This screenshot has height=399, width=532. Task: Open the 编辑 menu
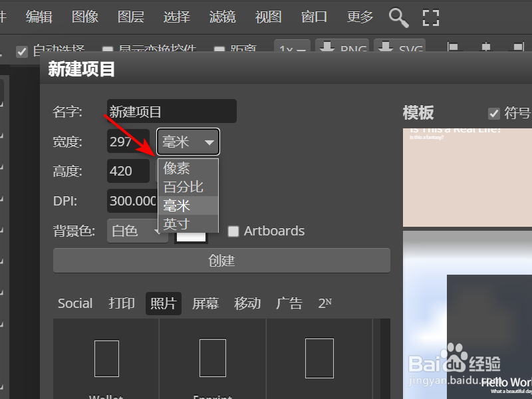pos(39,17)
